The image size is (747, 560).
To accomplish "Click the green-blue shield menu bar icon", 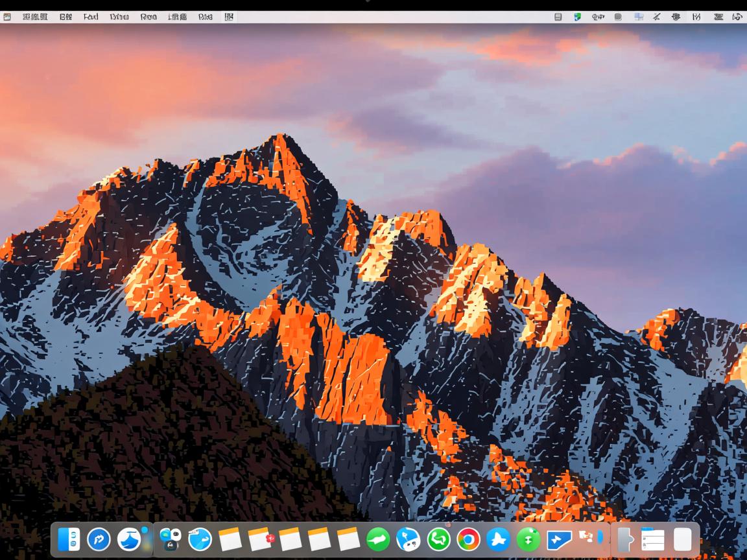I will [x=577, y=17].
